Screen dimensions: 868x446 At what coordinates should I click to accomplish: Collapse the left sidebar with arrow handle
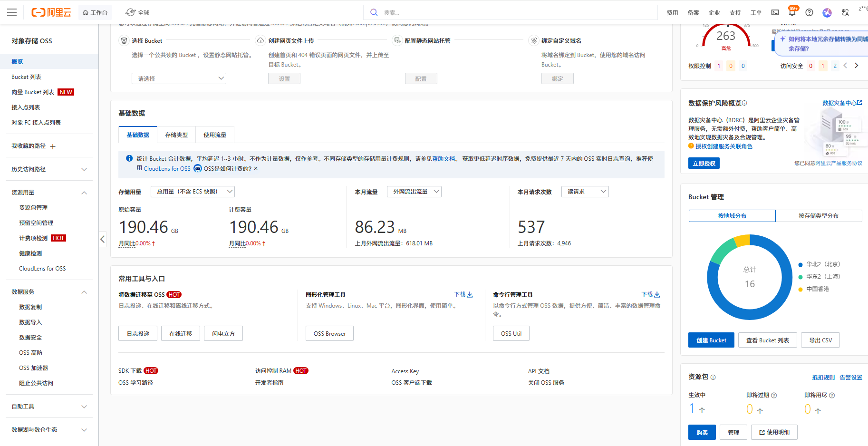point(102,239)
